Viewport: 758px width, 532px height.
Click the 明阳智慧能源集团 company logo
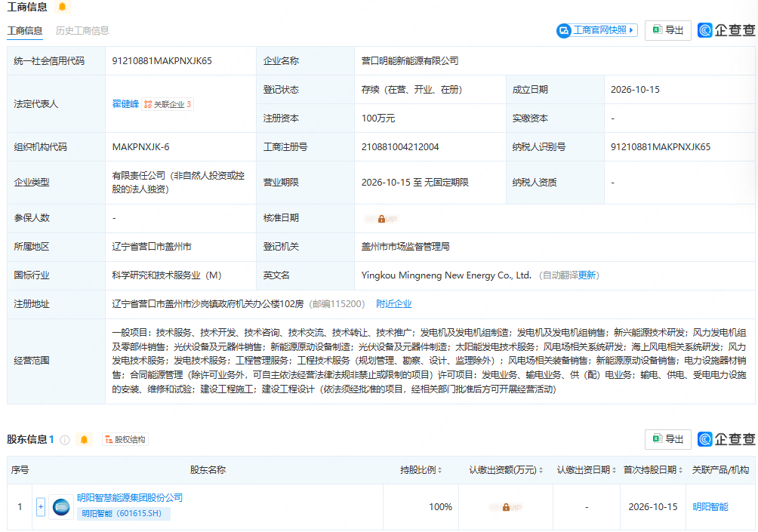pos(61,507)
